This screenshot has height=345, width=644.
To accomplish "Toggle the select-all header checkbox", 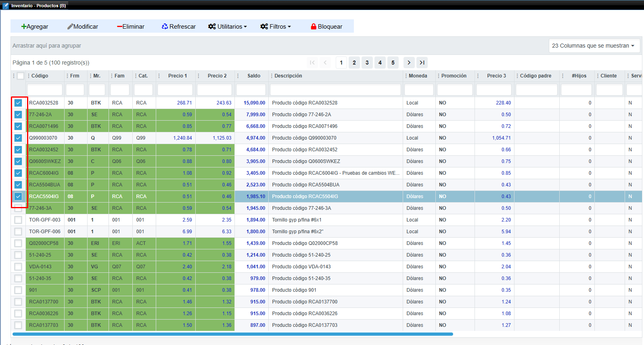I will (21, 76).
